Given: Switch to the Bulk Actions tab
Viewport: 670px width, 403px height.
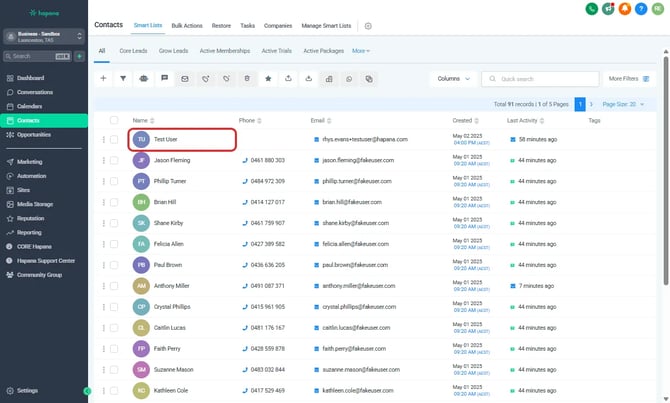Looking at the screenshot, I should tap(186, 24).
